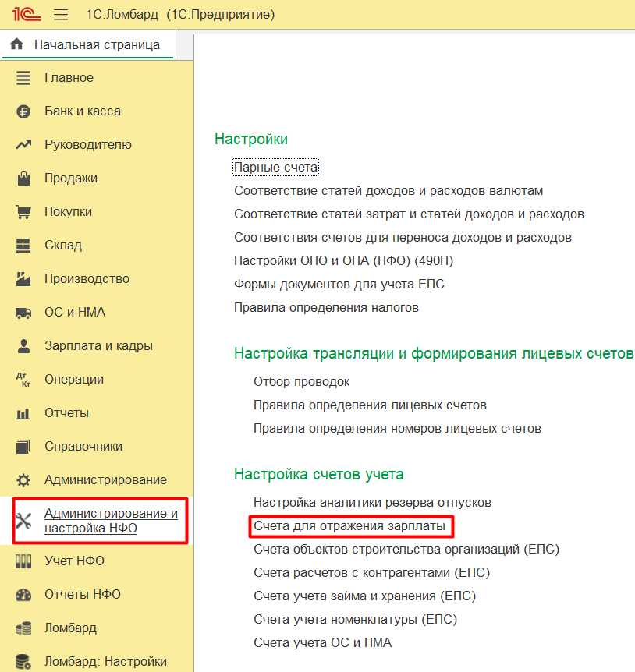
Task: Click the shopping cart icon for Покупки
Action: (23, 212)
